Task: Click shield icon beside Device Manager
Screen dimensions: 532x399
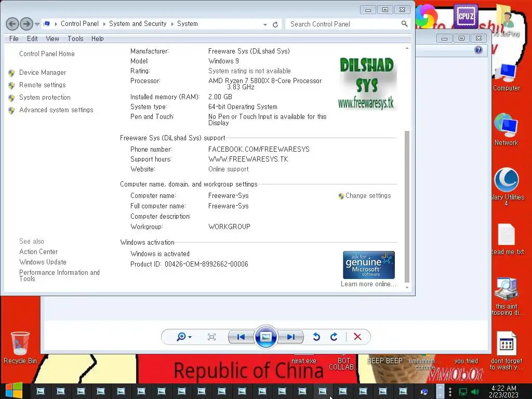Action: click(x=11, y=73)
